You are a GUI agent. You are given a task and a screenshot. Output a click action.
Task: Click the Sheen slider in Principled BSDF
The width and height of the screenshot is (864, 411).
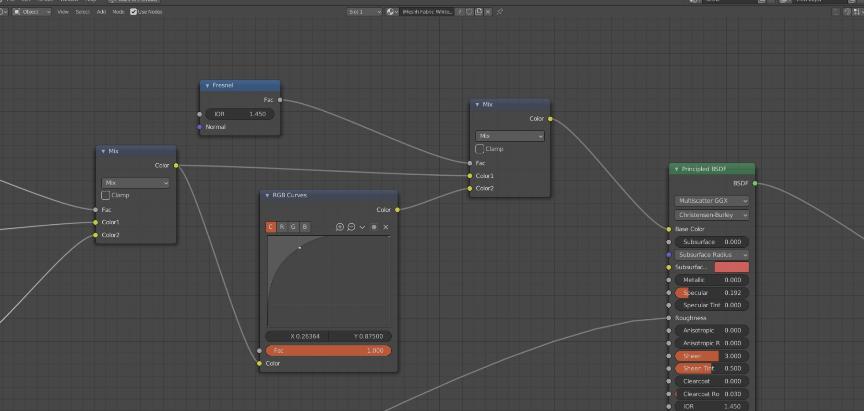[x=712, y=356]
